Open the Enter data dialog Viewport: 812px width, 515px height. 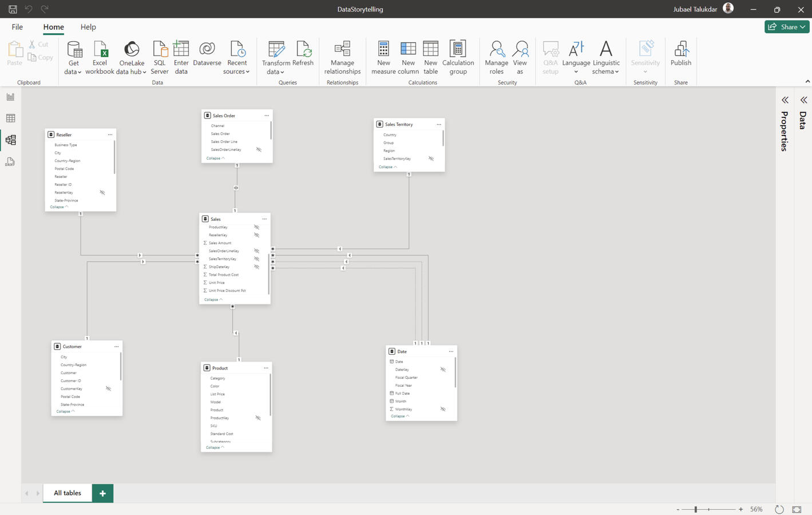181,58
